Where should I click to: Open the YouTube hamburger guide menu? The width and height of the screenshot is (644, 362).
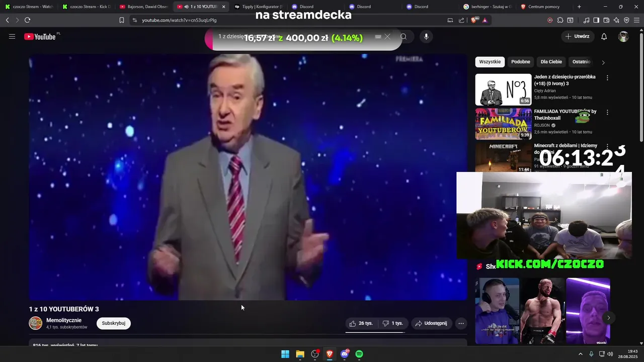tap(12, 37)
